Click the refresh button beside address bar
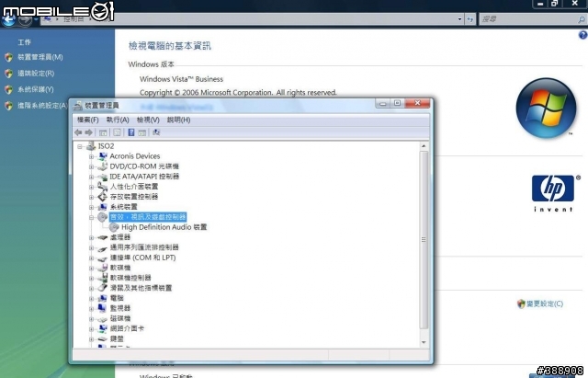 click(470, 19)
